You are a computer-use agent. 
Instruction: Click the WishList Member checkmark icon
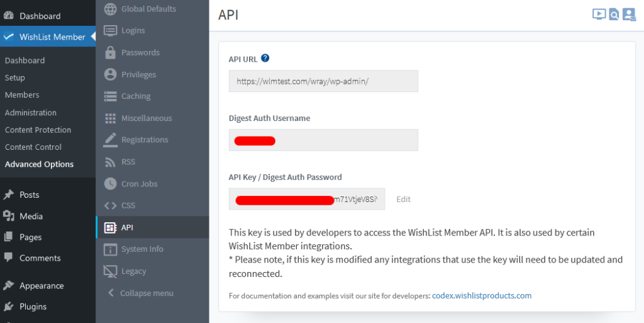pyautogui.click(x=8, y=37)
